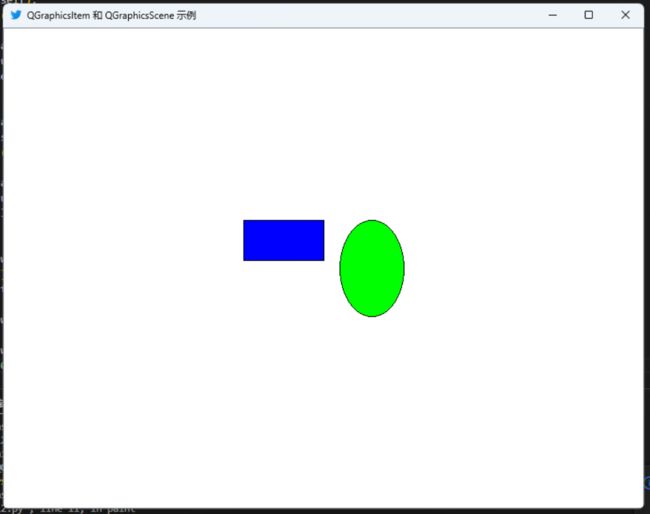Click the top-left corner of blue rectangle
Image resolution: width=650 pixels, height=514 pixels.
(245, 221)
